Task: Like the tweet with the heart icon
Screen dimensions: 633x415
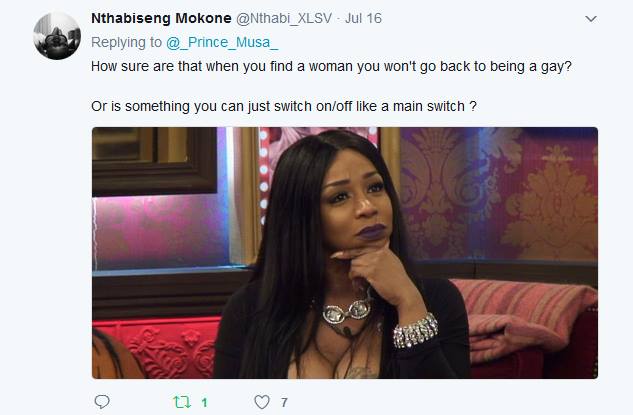Action: (x=262, y=402)
